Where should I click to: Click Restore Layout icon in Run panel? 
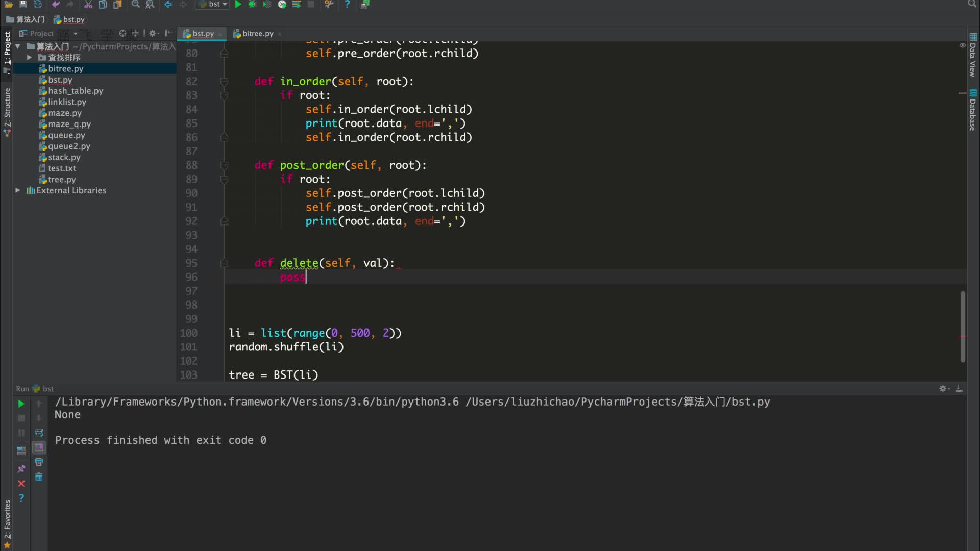pyautogui.click(x=21, y=451)
